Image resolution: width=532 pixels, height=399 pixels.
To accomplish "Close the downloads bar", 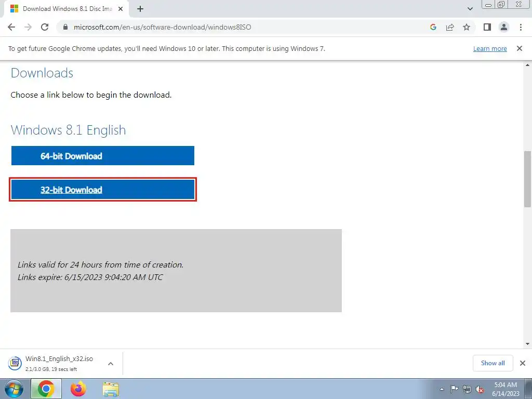I will pos(523,363).
